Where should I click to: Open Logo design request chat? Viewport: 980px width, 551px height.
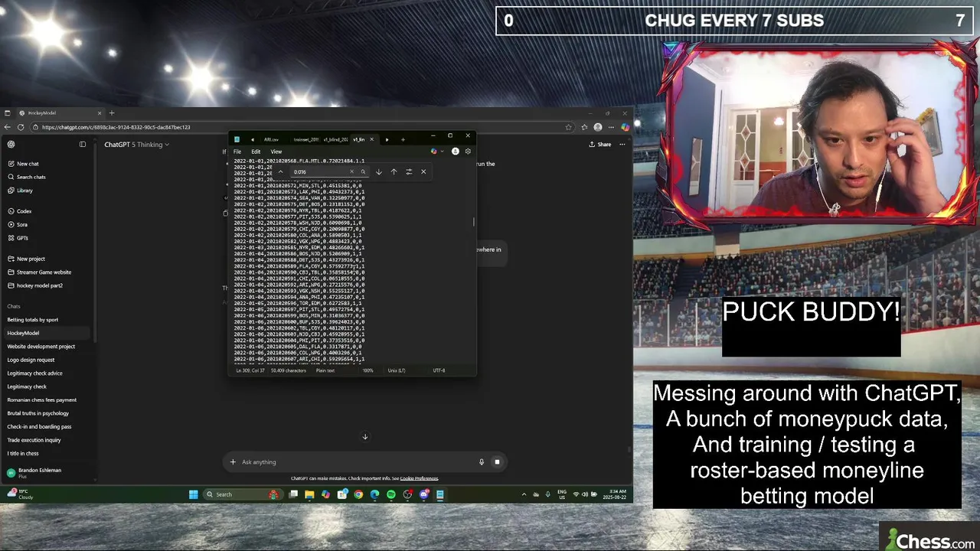coord(31,360)
